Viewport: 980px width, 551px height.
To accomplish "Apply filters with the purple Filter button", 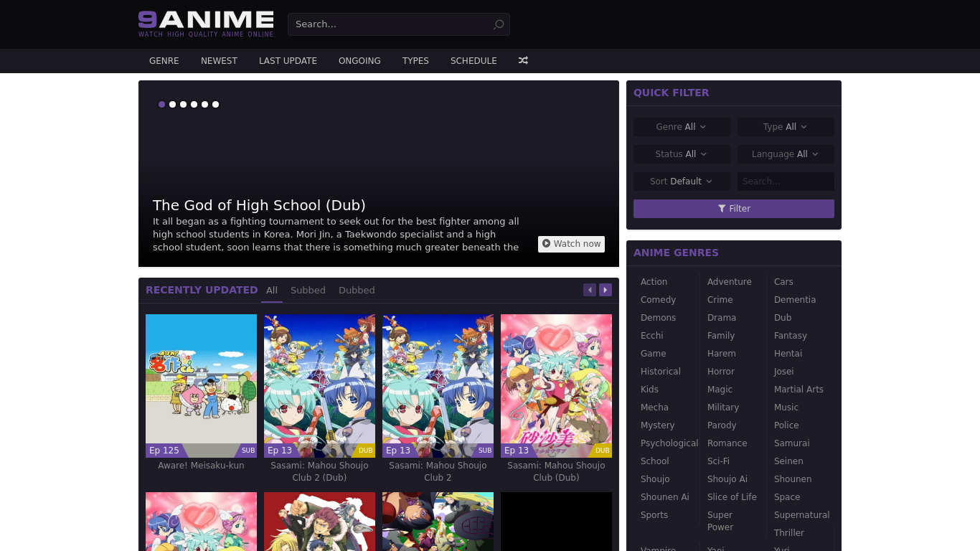I will (733, 209).
